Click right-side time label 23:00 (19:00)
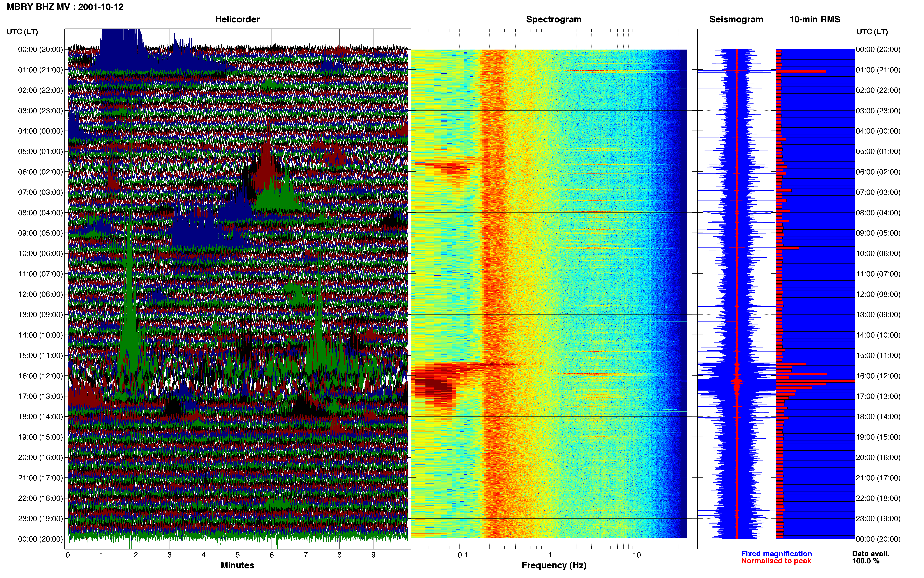The image size is (924, 578). 878,519
